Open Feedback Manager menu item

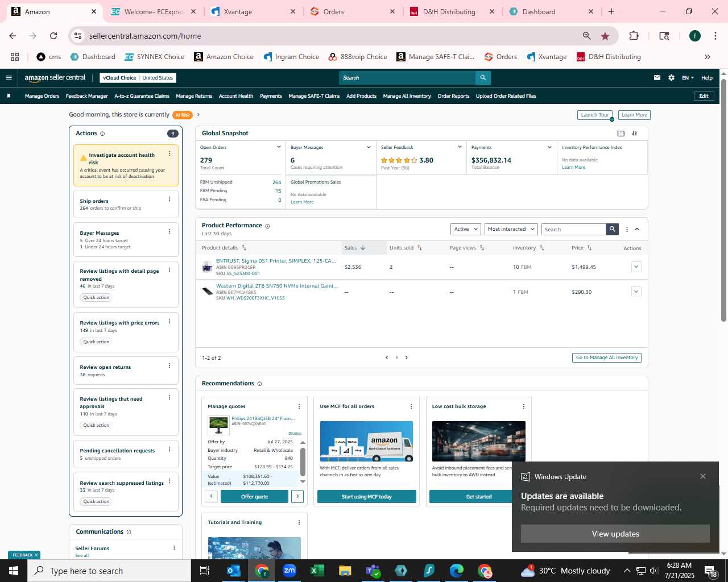87,96
